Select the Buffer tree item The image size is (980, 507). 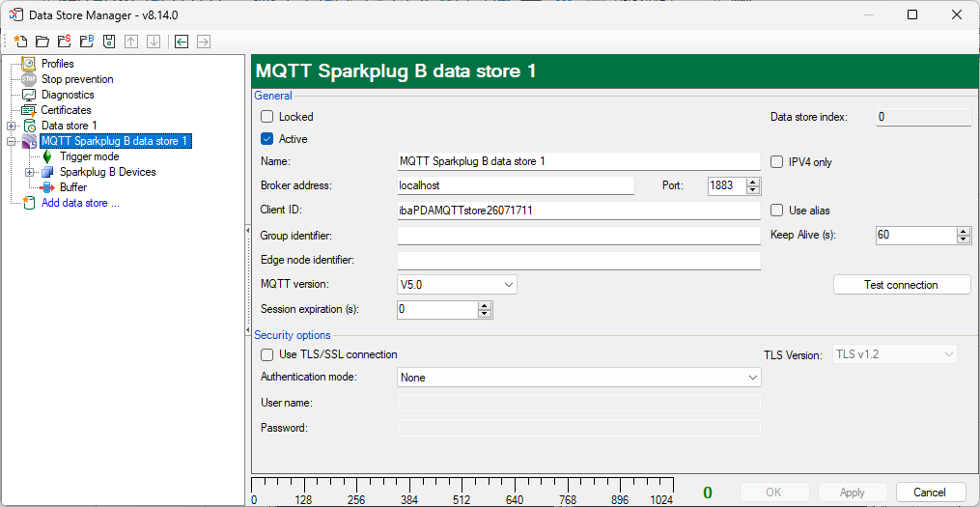pyautogui.click(x=73, y=187)
